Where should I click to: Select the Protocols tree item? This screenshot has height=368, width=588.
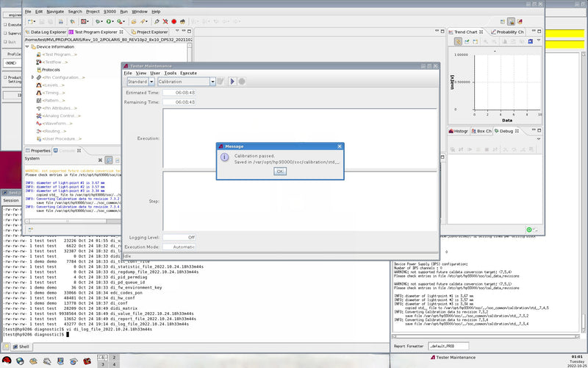pyautogui.click(x=48, y=70)
